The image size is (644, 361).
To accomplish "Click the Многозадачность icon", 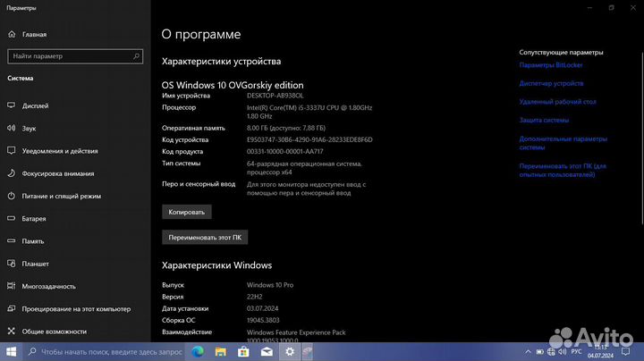I will pos(12,286).
